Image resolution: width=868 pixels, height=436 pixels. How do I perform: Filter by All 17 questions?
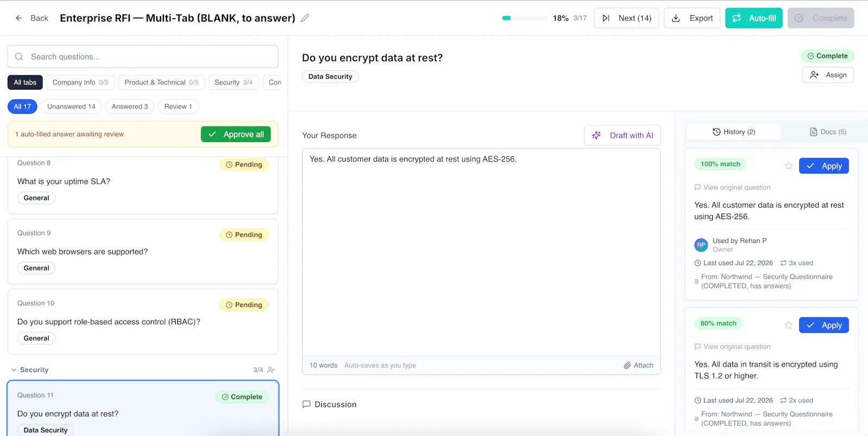(22, 107)
